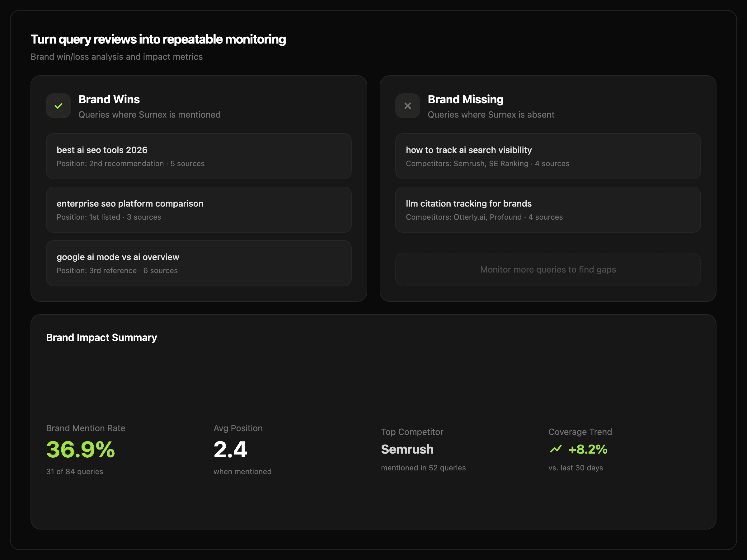The width and height of the screenshot is (747, 560).
Task: Click the green coverage trend arrow icon
Action: tap(556, 449)
